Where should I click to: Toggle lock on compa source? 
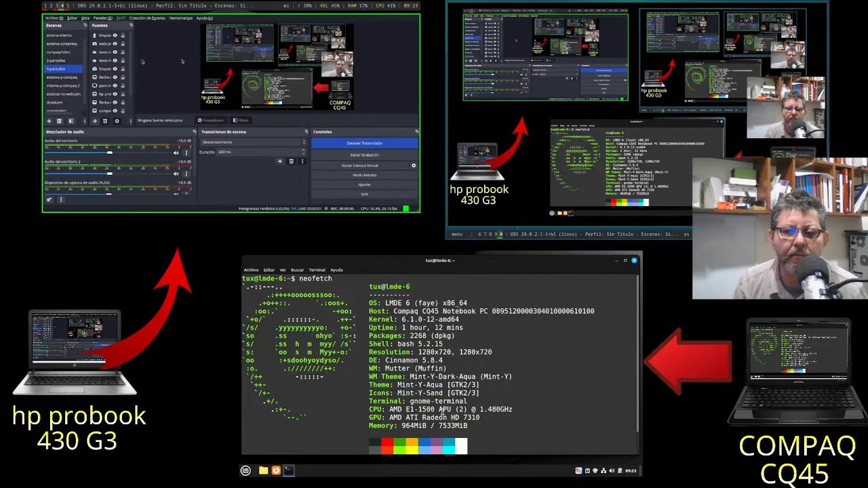coord(123,110)
